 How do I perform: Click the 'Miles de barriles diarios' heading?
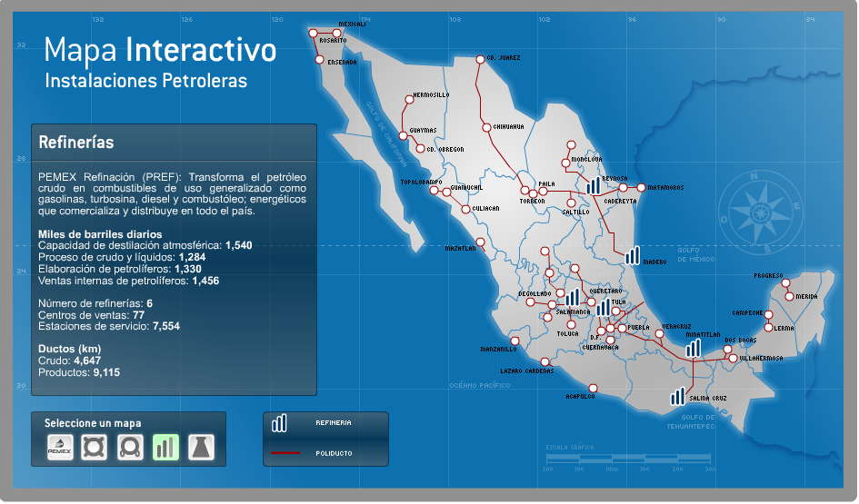100,235
